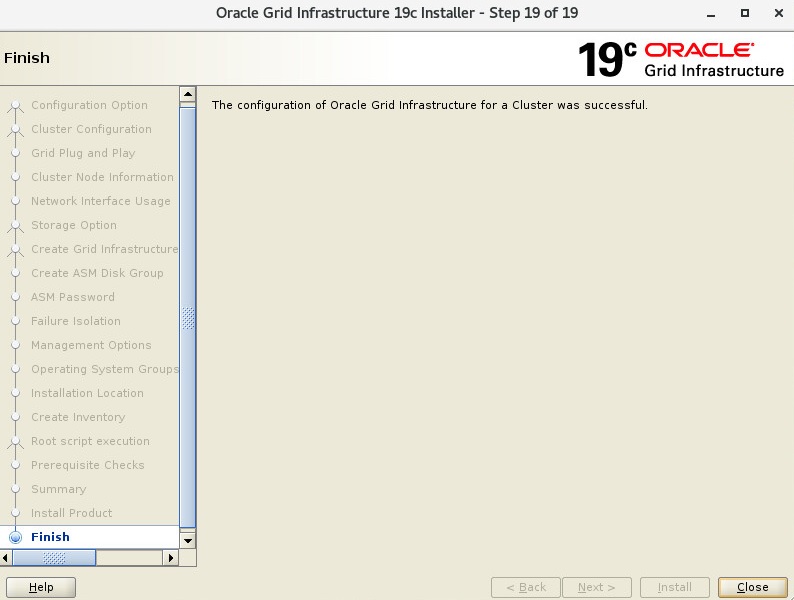794x600 pixels.
Task: Click the disabled Install button
Action: (674, 587)
